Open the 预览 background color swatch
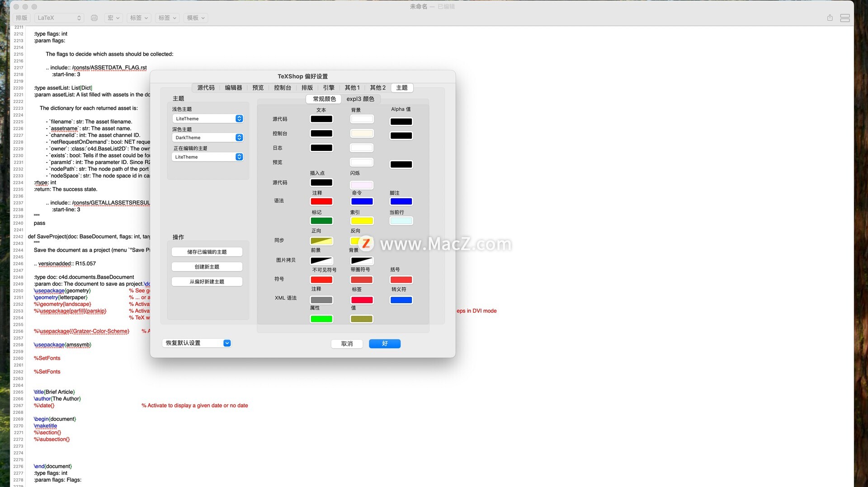The height and width of the screenshot is (487, 868). (362, 163)
